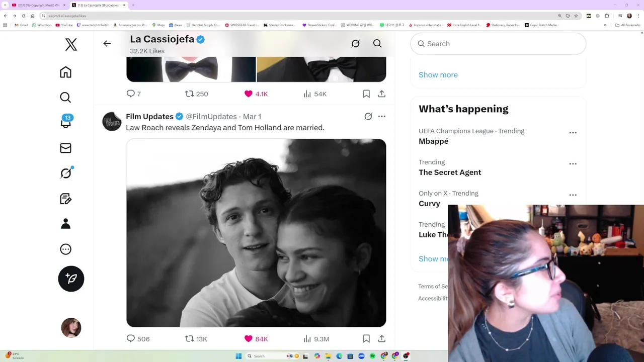Screen dimensions: 644x362
Task: Open the Mar 1 post timestamp
Action: [x=252, y=116]
